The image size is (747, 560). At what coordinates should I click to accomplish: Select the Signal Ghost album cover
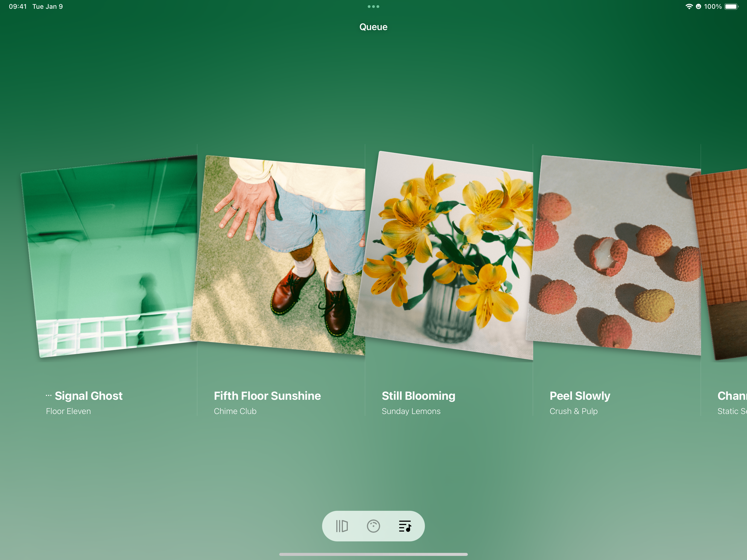pyautogui.click(x=112, y=257)
